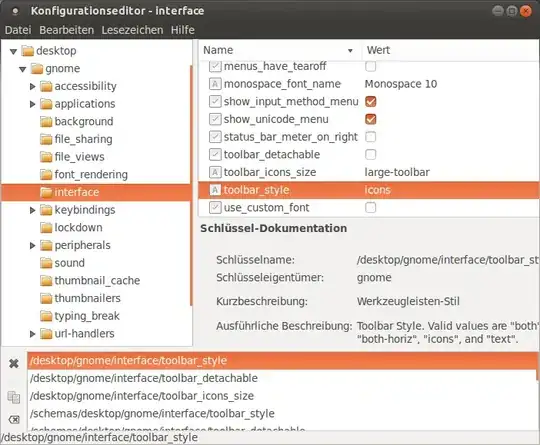
Task: Enable the toolbar_detachable checkbox
Action: pos(371,154)
